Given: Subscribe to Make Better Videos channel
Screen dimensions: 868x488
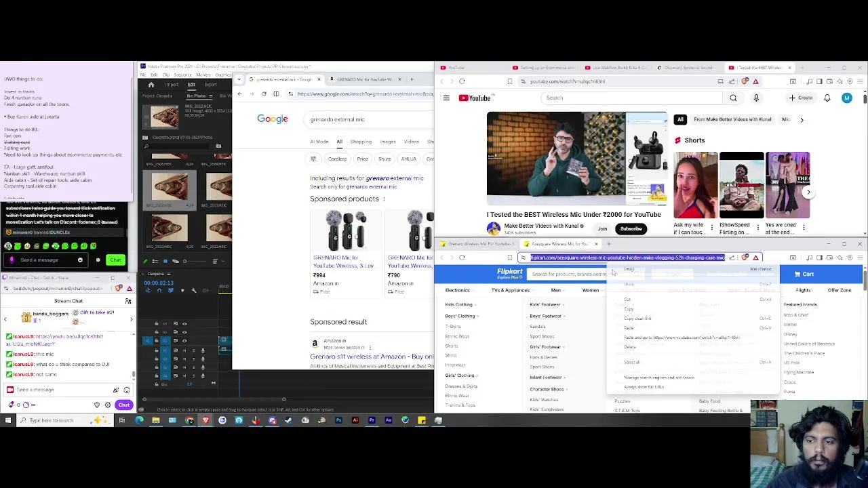Looking at the screenshot, I should 631,228.
